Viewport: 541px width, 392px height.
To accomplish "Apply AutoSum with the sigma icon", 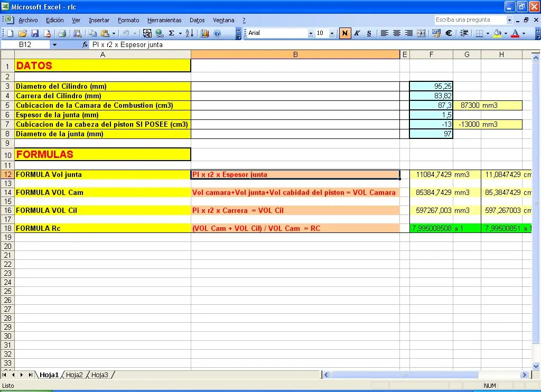I will tap(172, 33).
